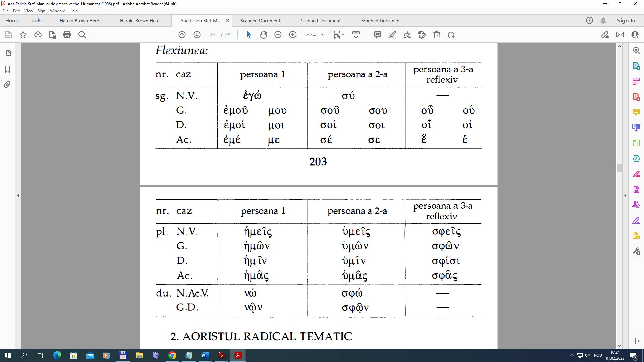The height and width of the screenshot is (362, 644).
Task: Open the taskbar notification center
Action: pos(634,355)
